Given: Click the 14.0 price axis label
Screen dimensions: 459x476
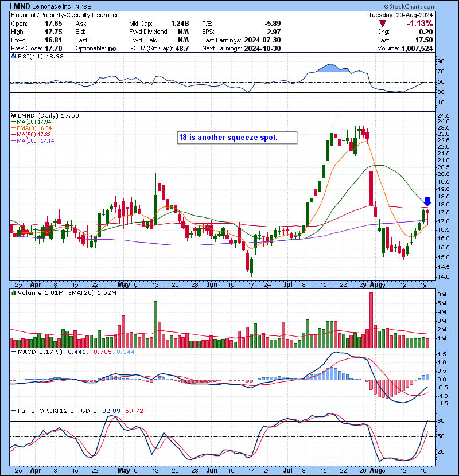Looking at the screenshot, I should tap(443, 276).
